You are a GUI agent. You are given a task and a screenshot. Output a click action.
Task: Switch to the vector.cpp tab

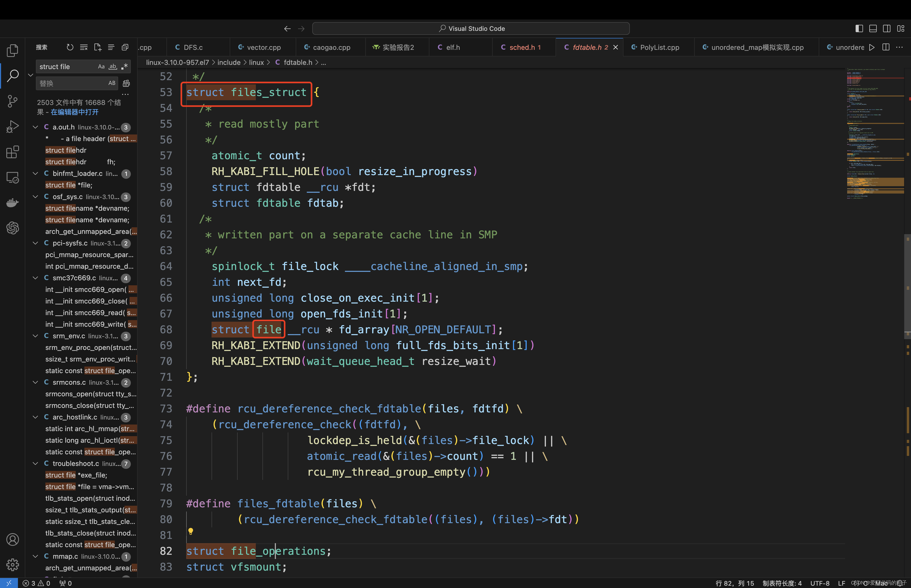click(x=263, y=47)
